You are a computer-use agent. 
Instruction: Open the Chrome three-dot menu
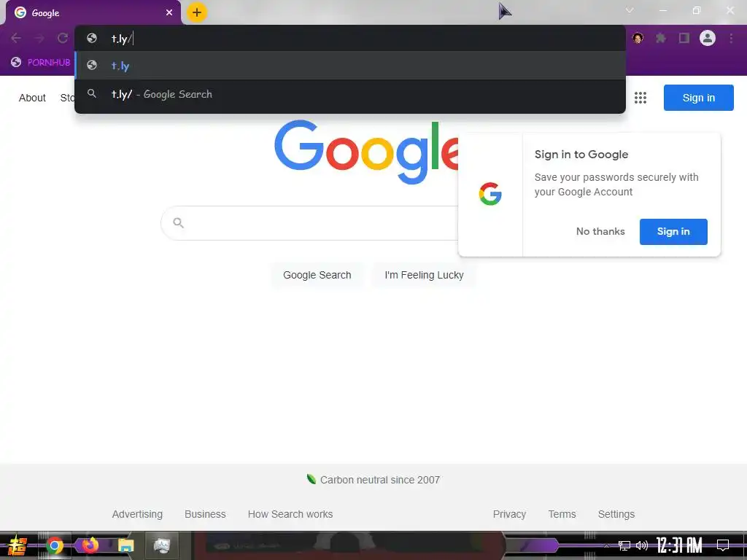(x=731, y=38)
